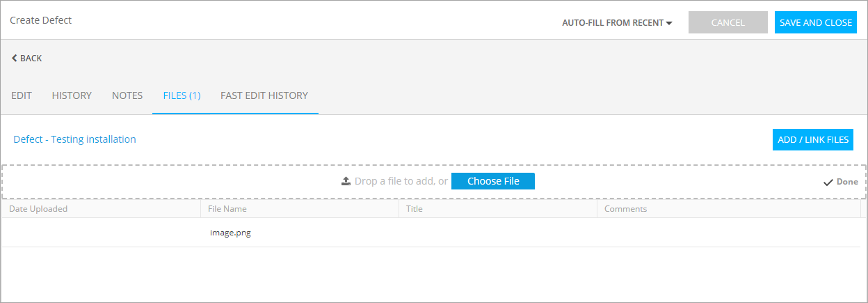Screen dimensions: 868x303
Task: Click the Title column header
Action: tap(415, 209)
